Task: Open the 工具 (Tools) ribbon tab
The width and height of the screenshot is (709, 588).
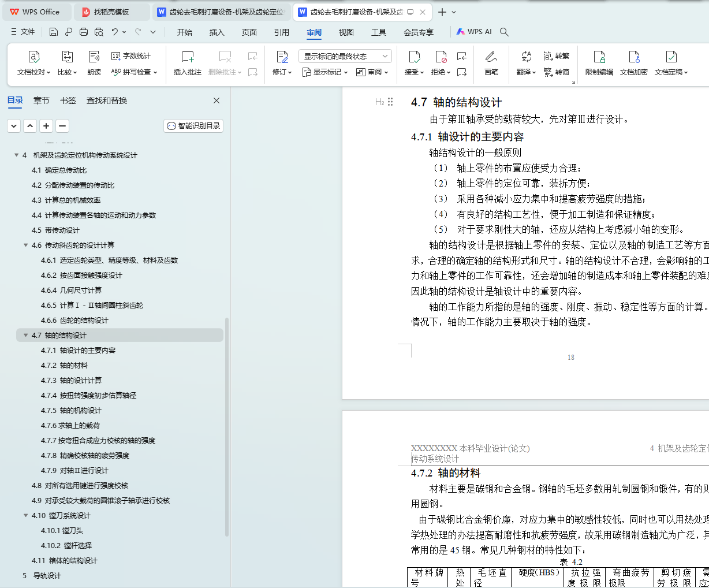Action: (x=379, y=32)
